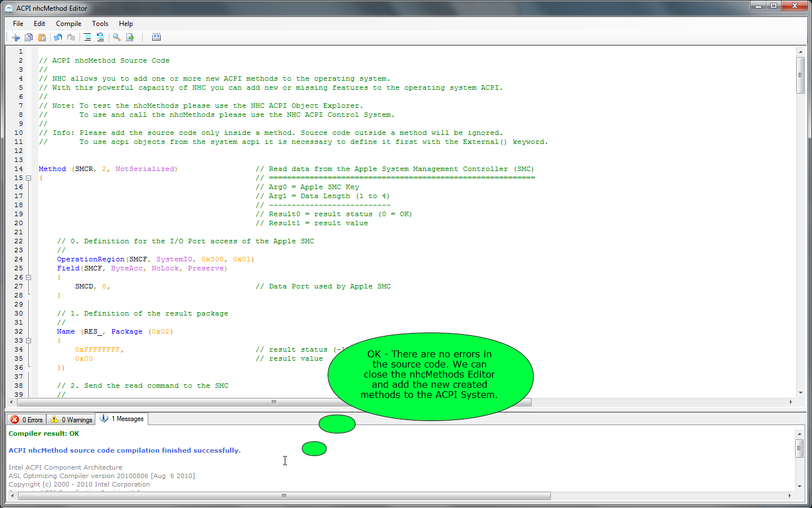Screen dimensions: 812x508
Task: Click the compile source code icon
Action: (x=156, y=37)
